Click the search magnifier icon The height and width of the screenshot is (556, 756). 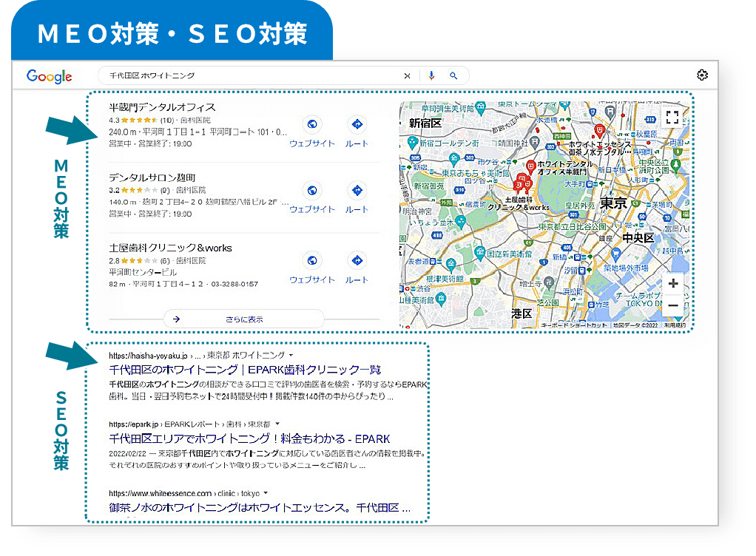[454, 75]
